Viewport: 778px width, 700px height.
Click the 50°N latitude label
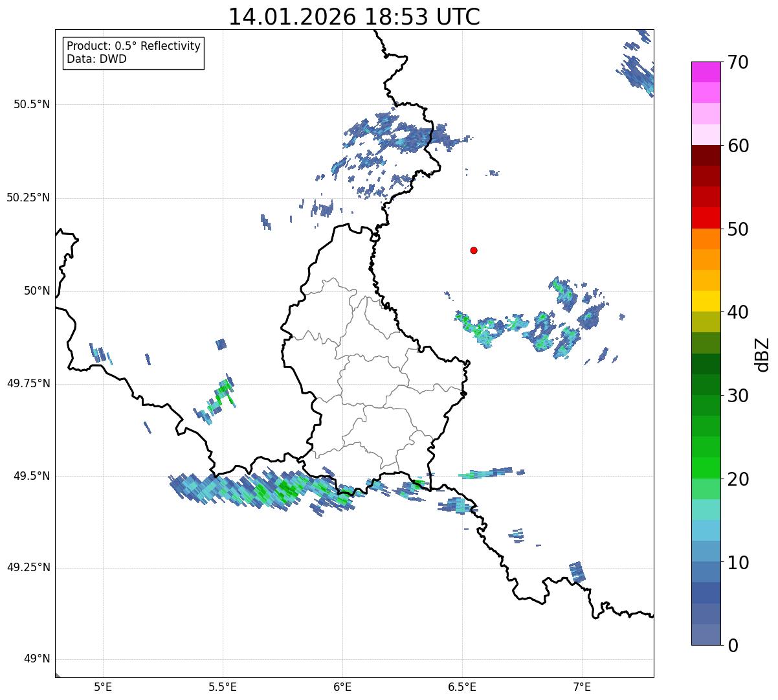click(x=37, y=291)
